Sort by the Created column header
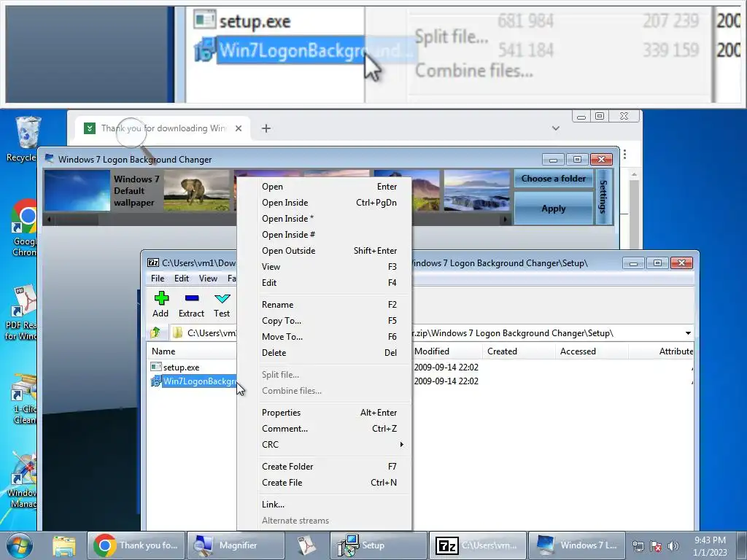747x560 pixels. tap(519, 351)
